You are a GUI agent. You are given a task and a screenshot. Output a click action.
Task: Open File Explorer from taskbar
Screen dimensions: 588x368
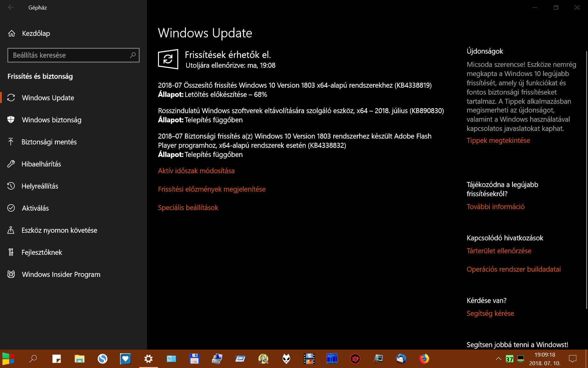pos(80,359)
